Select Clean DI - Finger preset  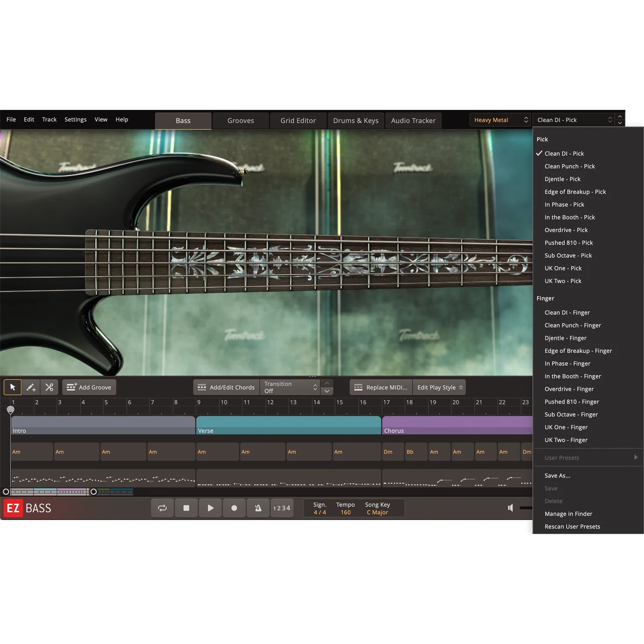588,313
